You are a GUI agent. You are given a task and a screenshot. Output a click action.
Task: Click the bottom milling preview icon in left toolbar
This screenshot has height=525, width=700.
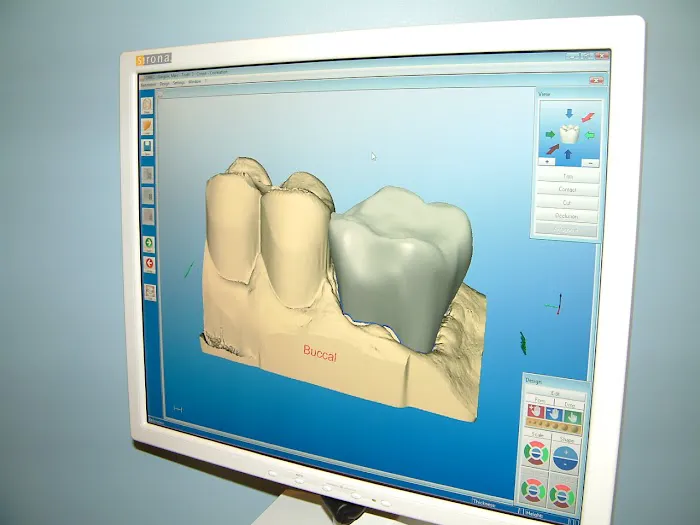(150, 293)
